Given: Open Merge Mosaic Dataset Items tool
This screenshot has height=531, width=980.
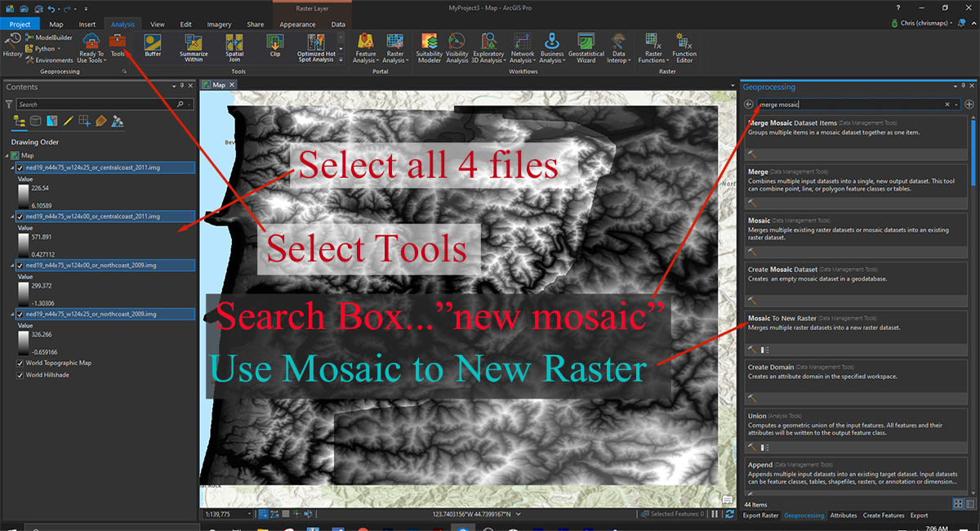Looking at the screenshot, I should pos(855,137).
